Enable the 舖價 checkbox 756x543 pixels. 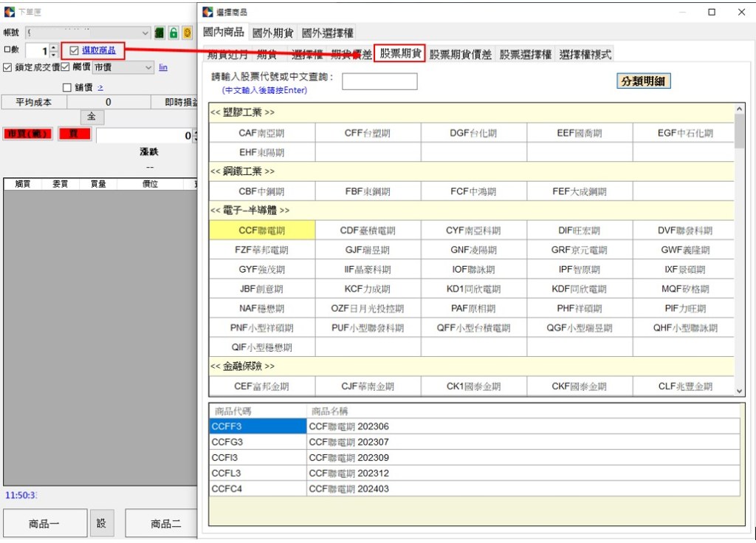click(x=67, y=87)
